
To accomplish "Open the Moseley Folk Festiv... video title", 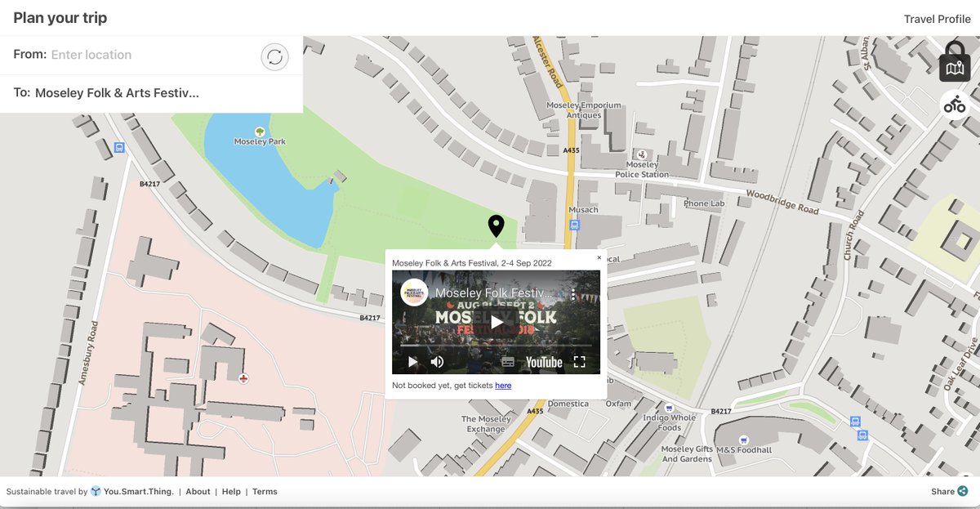I will [495, 292].
